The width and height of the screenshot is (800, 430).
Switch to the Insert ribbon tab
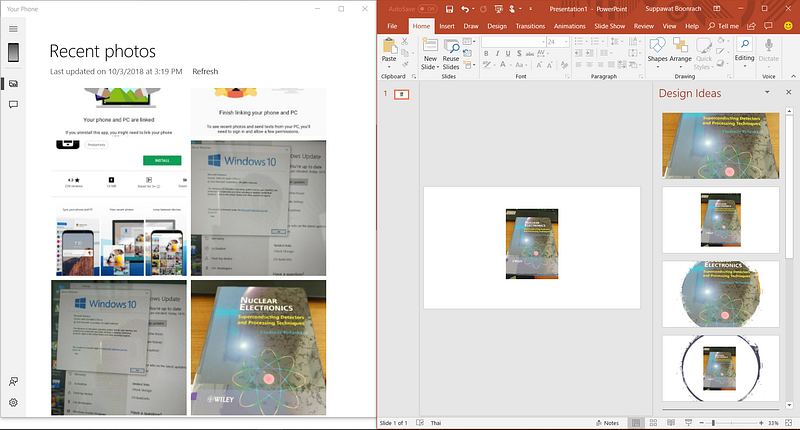pyautogui.click(x=446, y=26)
